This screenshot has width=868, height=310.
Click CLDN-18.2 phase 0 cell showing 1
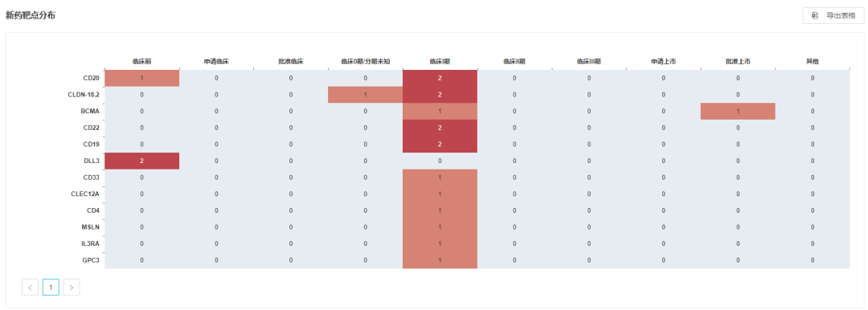click(x=366, y=95)
